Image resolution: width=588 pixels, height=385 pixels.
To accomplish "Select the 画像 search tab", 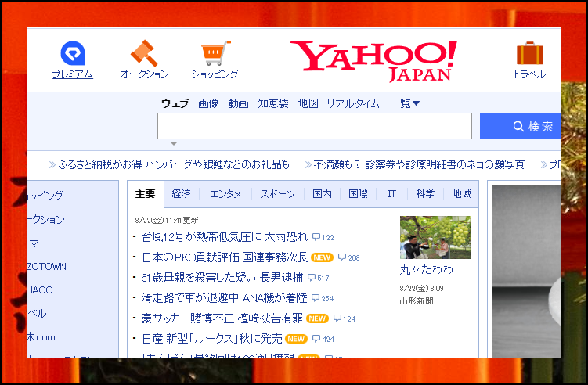I will click(208, 103).
